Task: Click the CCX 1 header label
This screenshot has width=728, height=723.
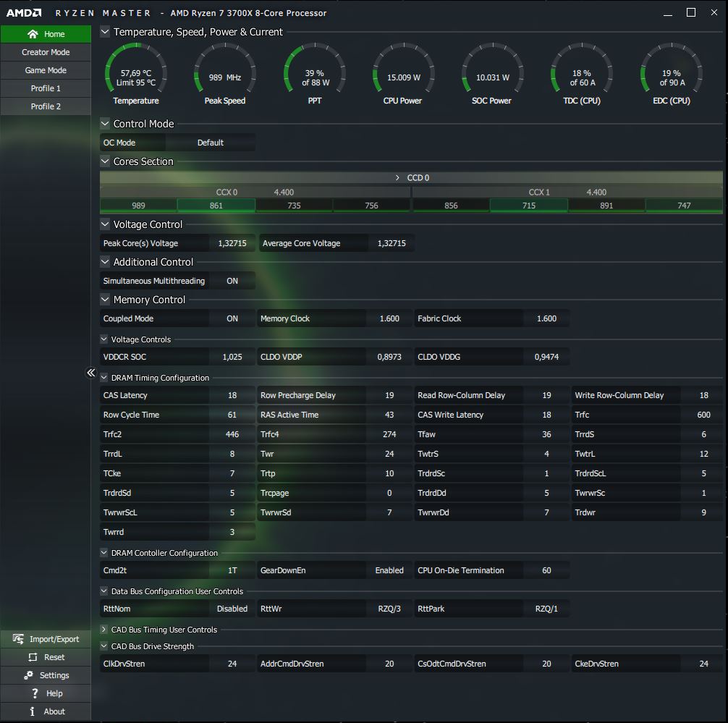Action: pos(539,193)
